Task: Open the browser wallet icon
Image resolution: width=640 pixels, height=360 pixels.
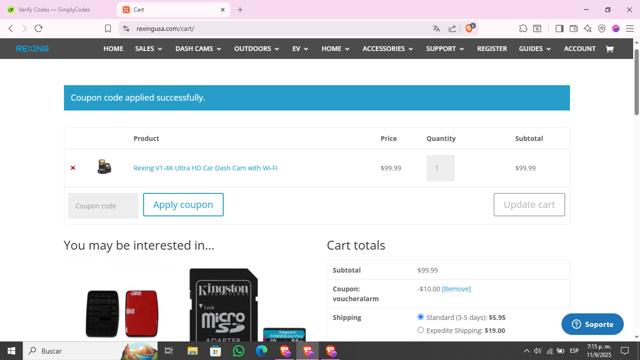Action: pyautogui.click(x=573, y=29)
